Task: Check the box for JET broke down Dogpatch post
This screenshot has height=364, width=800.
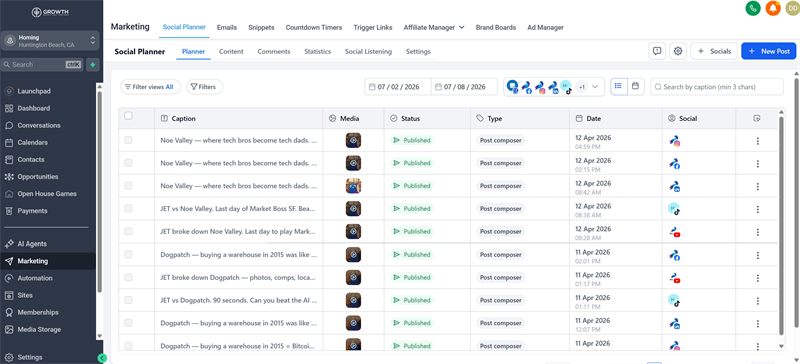Action: pyautogui.click(x=128, y=277)
